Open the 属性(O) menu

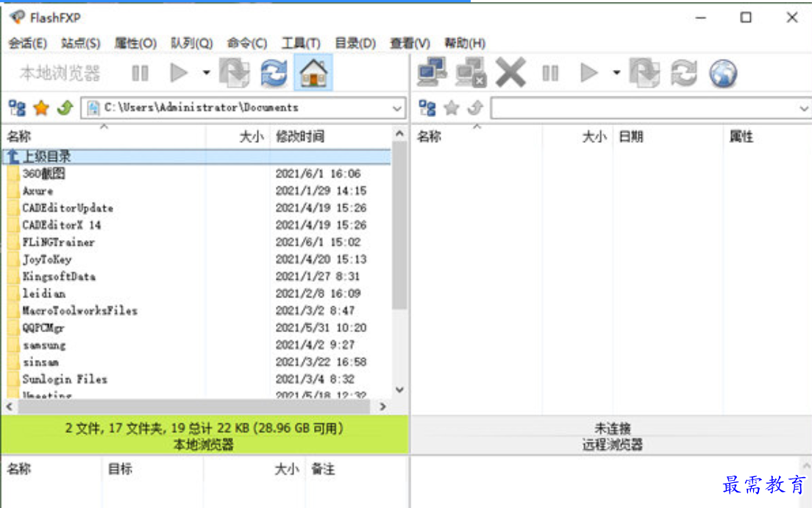(x=135, y=43)
